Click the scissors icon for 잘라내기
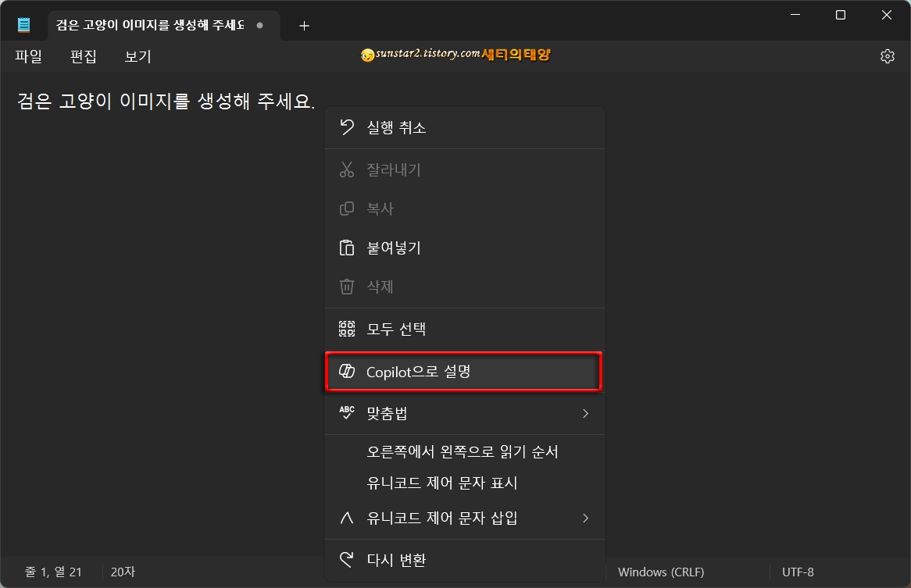The height and width of the screenshot is (588, 911). coord(346,169)
